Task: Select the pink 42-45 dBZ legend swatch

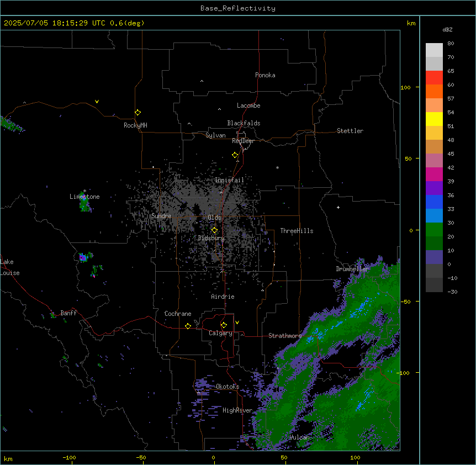Action: (434, 160)
